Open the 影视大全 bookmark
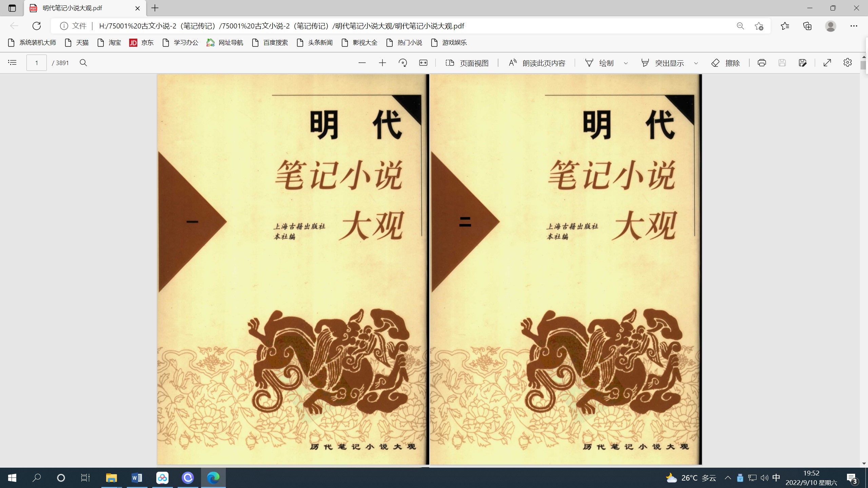 point(359,43)
